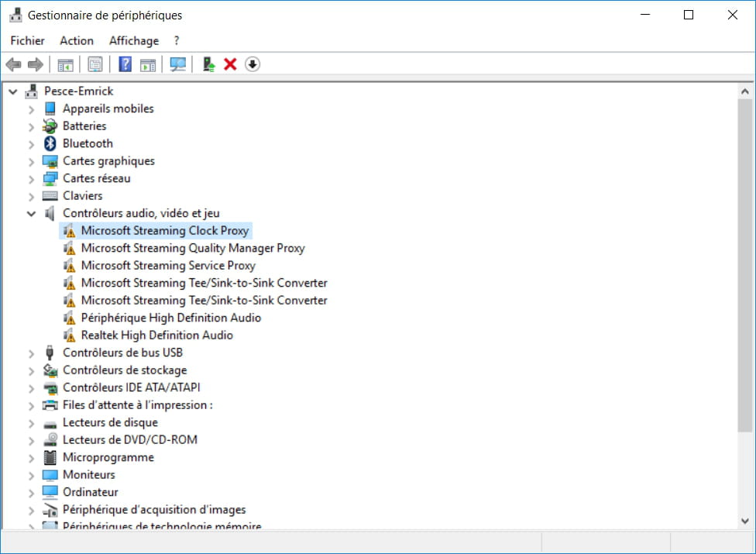Expand the Contrôleurs IDE ATA/ATAPI category
This screenshot has height=554, width=756.
[31, 387]
